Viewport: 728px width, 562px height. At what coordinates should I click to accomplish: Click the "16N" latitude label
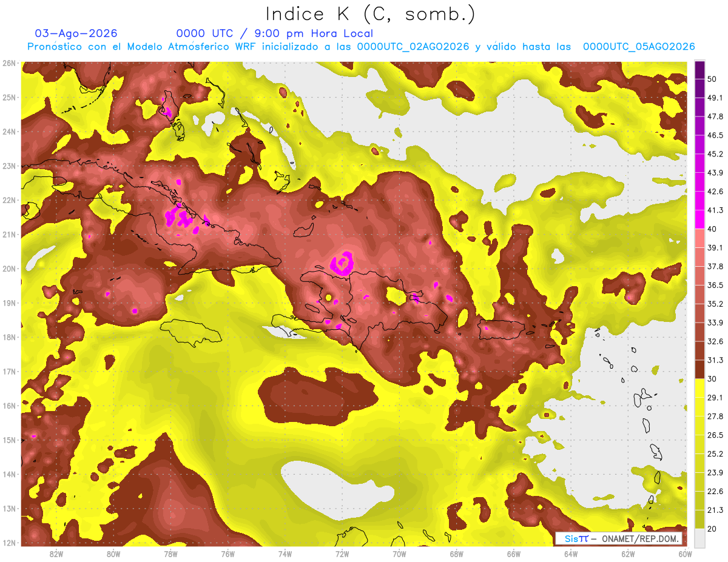9,406
